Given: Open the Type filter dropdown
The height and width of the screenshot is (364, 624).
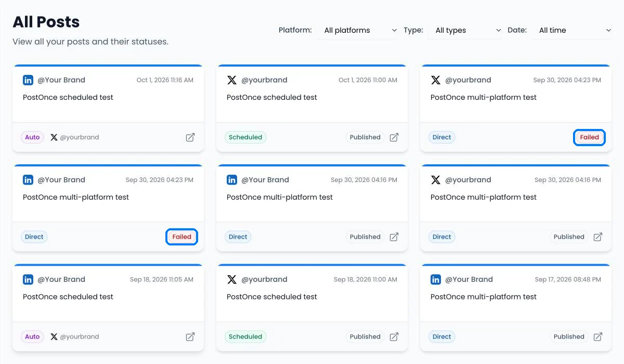Looking at the screenshot, I should tap(465, 30).
